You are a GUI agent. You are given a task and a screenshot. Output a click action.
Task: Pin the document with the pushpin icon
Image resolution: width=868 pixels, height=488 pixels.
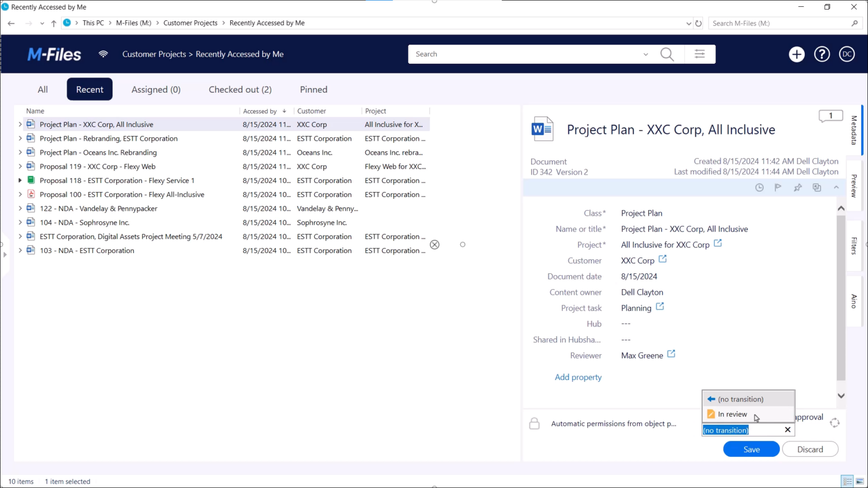point(797,188)
